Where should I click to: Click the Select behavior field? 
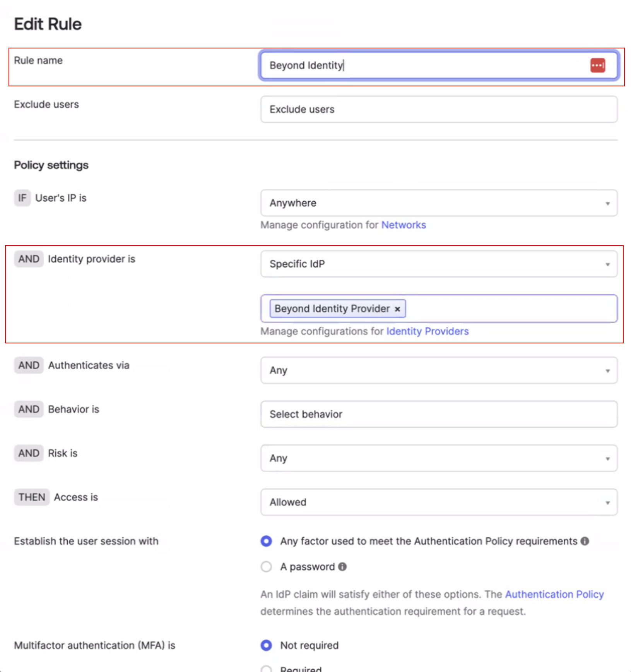click(439, 414)
